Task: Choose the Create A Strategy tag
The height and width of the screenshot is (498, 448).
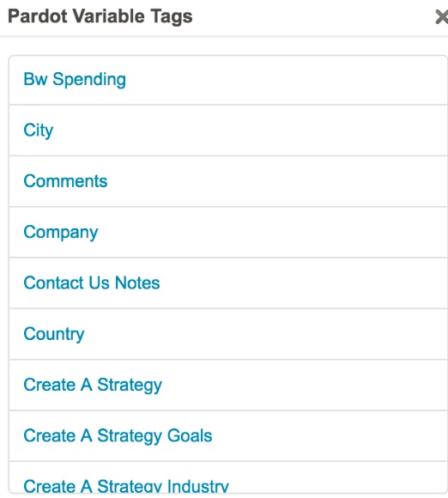Action: (x=93, y=386)
